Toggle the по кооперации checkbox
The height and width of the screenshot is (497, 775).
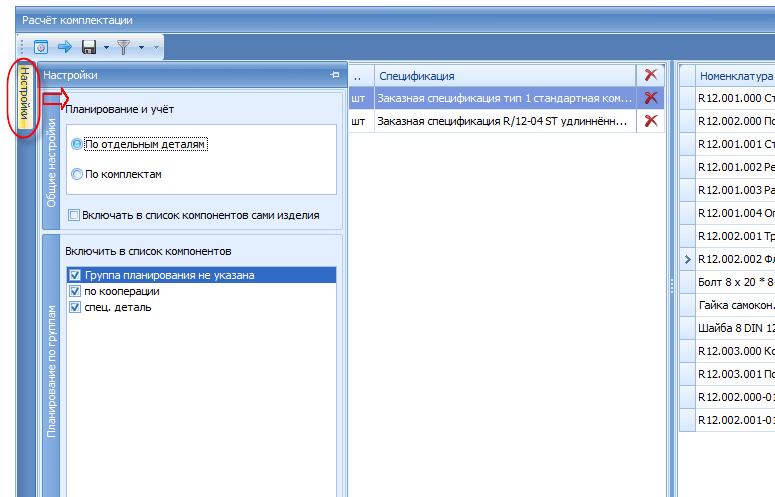coord(75,291)
